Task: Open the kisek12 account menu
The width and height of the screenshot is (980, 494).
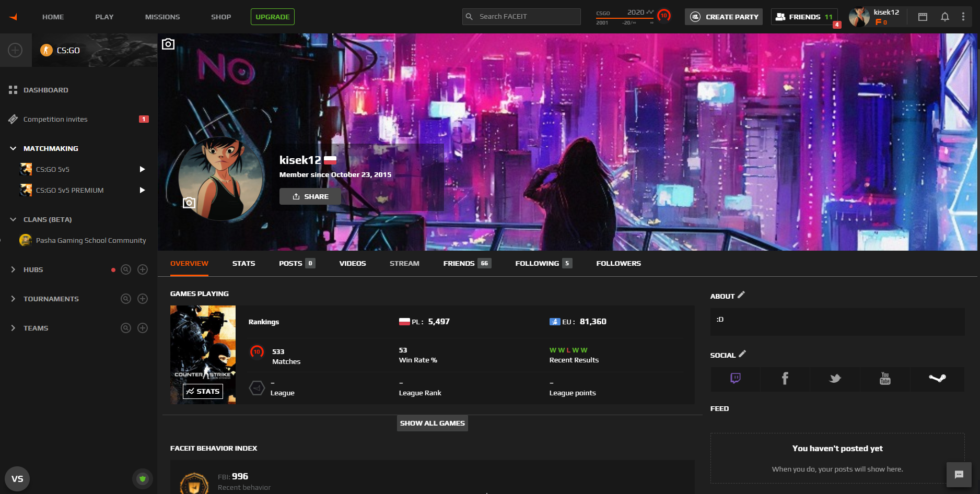Action: (875, 17)
